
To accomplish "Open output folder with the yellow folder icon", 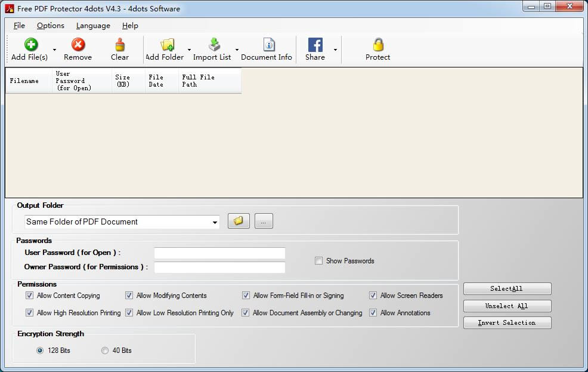I will (239, 221).
